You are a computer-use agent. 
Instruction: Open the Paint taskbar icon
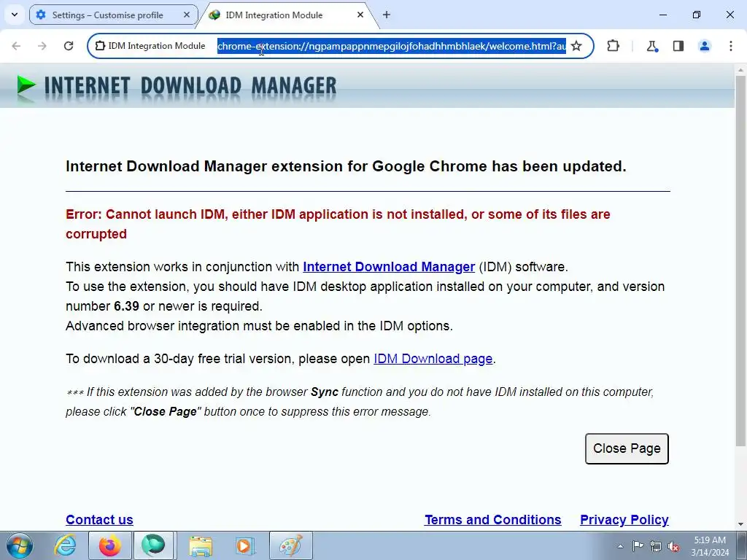(x=290, y=545)
